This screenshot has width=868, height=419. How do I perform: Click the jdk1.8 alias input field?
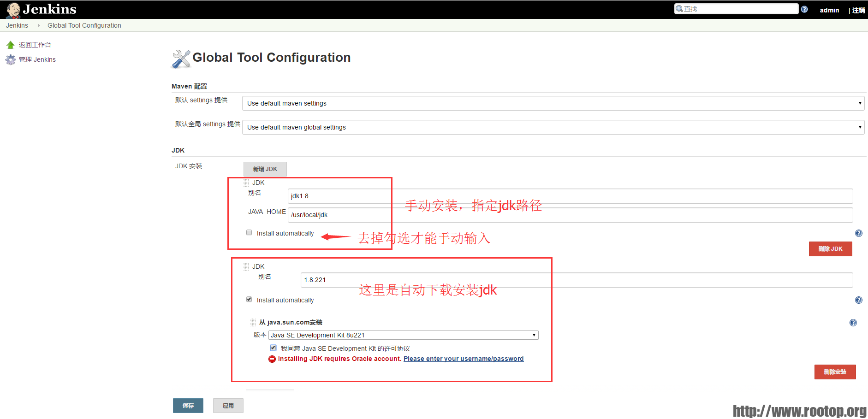(x=571, y=196)
